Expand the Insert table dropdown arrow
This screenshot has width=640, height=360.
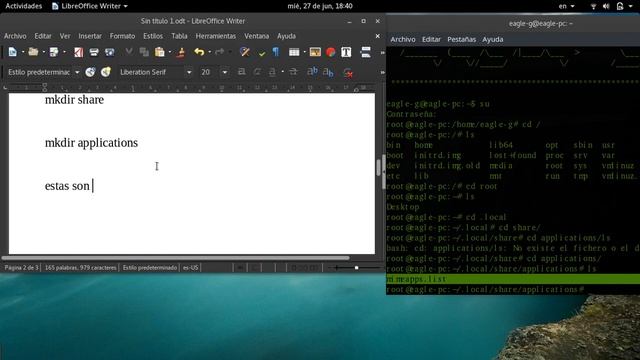(x=304, y=52)
